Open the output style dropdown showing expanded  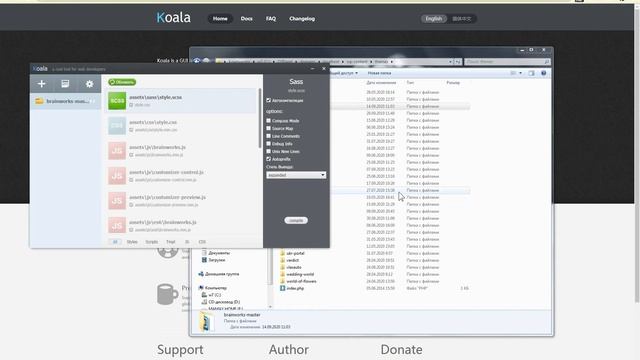click(296, 175)
